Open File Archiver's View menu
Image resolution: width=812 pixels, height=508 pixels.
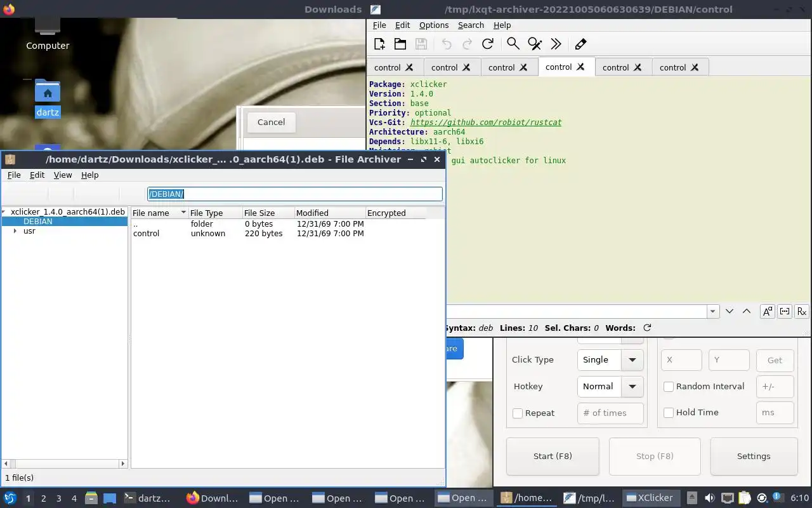(x=63, y=175)
